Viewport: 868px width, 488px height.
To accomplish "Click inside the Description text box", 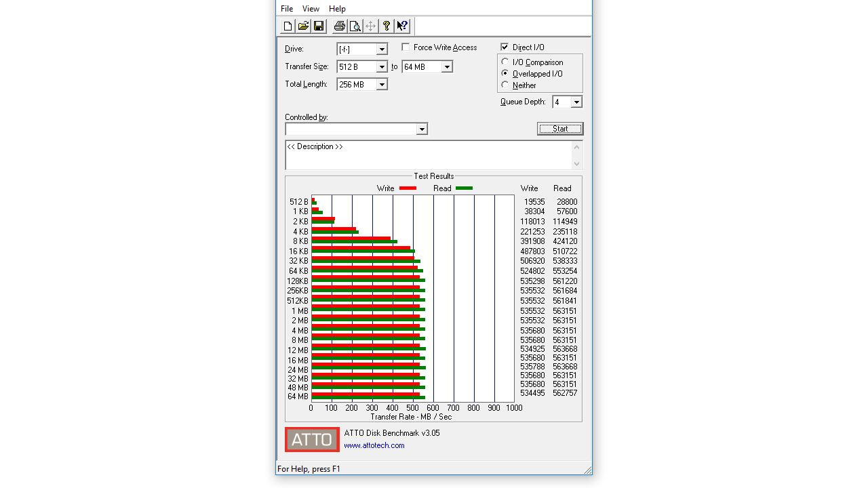I will 429,155.
